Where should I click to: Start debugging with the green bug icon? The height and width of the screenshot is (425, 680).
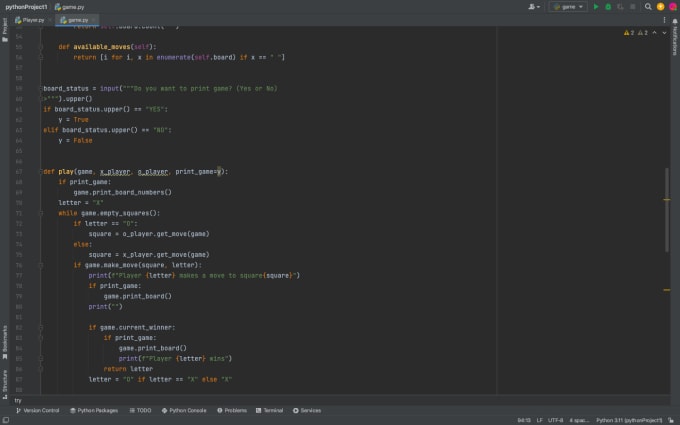click(x=608, y=7)
